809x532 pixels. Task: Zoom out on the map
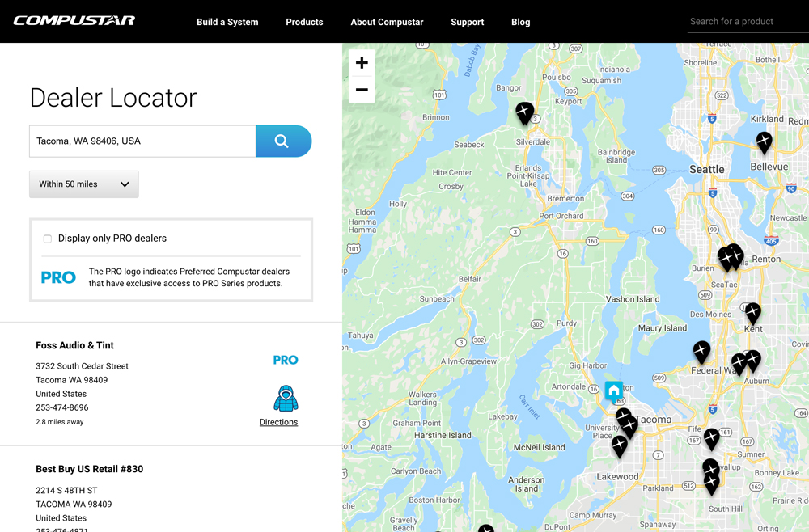coord(362,90)
